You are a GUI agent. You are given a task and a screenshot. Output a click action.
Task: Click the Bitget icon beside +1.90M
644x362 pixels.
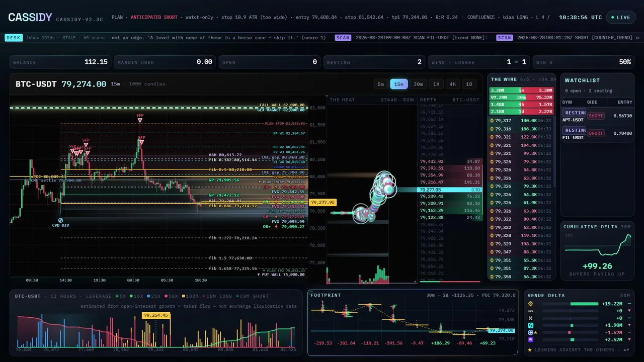click(x=530, y=325)
